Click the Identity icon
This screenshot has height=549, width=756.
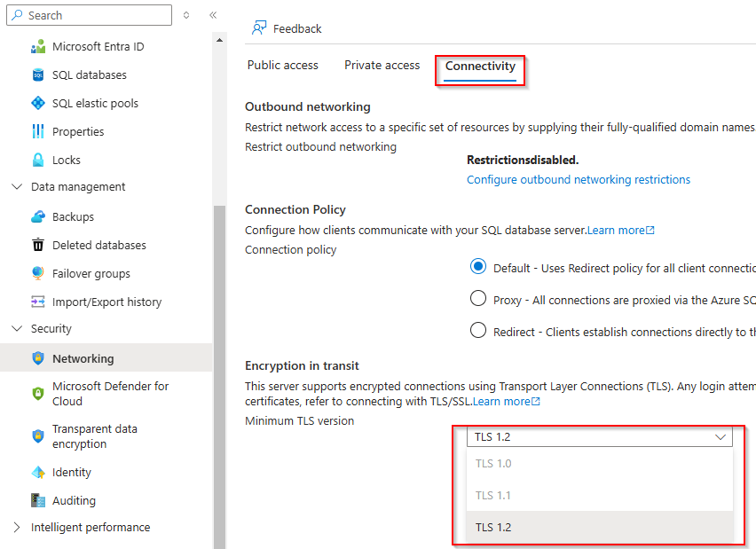(38, 473)
